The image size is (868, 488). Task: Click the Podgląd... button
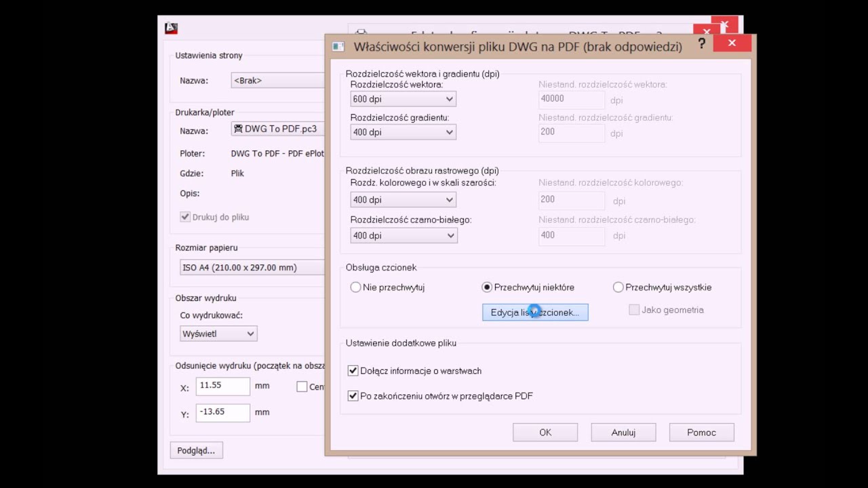coord(196,450)
